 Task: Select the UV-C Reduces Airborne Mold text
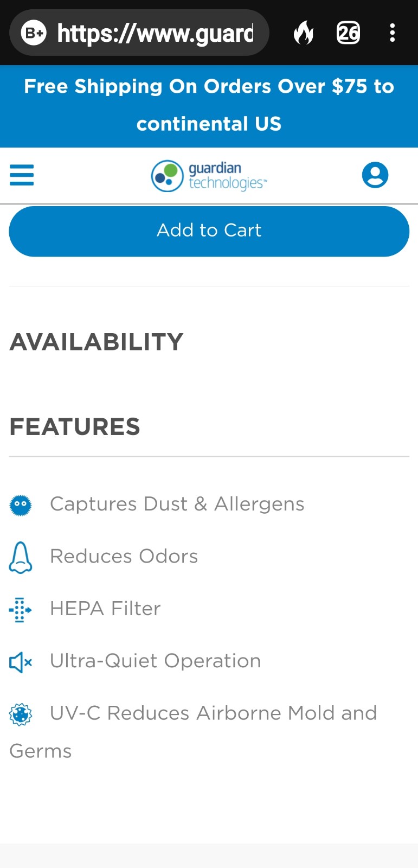[x=193, y=732]
